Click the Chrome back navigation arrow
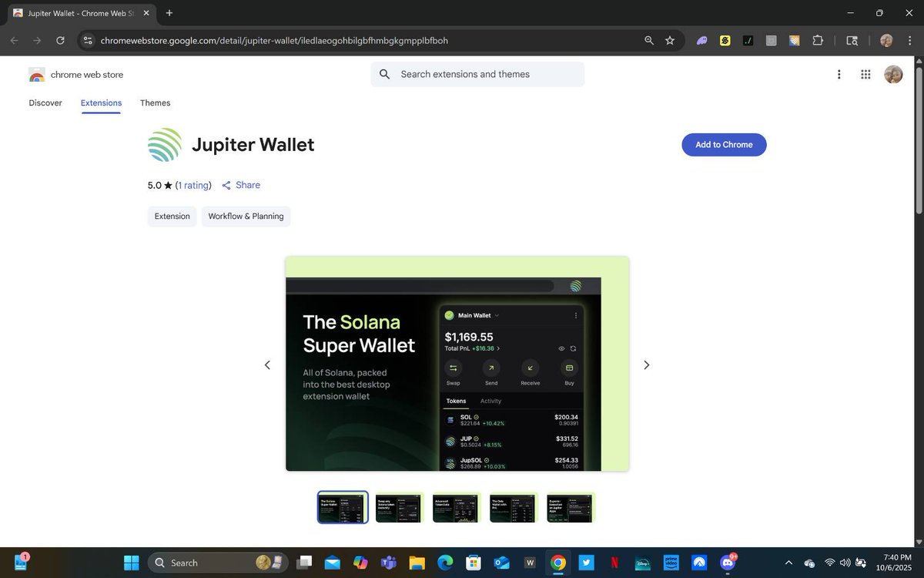This screenshot has width=924, height=578. coord(15,40)
